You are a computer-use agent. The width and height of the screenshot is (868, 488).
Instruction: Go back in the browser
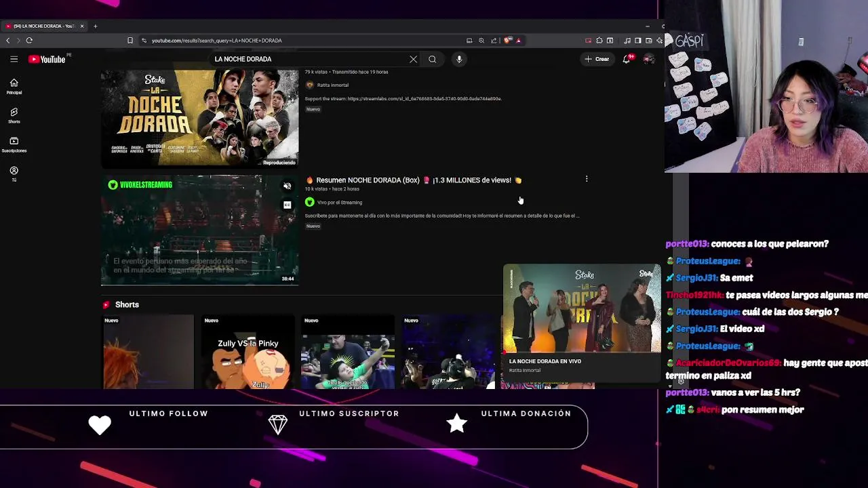8,41
